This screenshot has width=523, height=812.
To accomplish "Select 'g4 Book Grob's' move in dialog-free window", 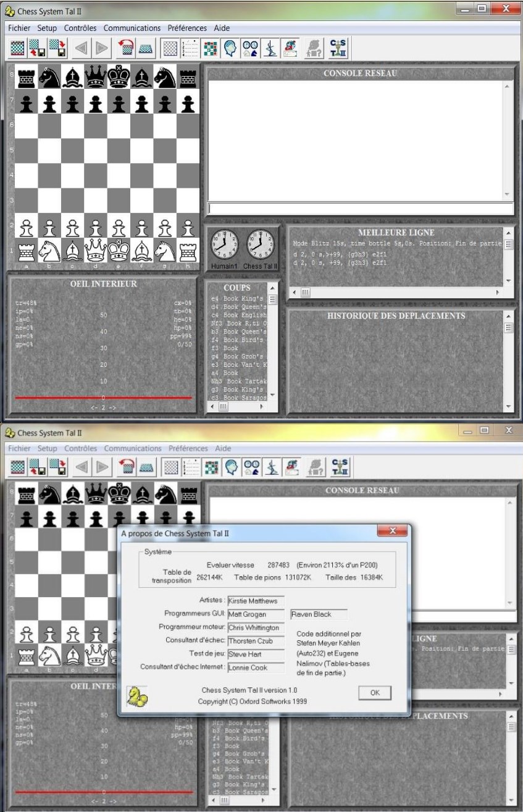I will [238, 357].
